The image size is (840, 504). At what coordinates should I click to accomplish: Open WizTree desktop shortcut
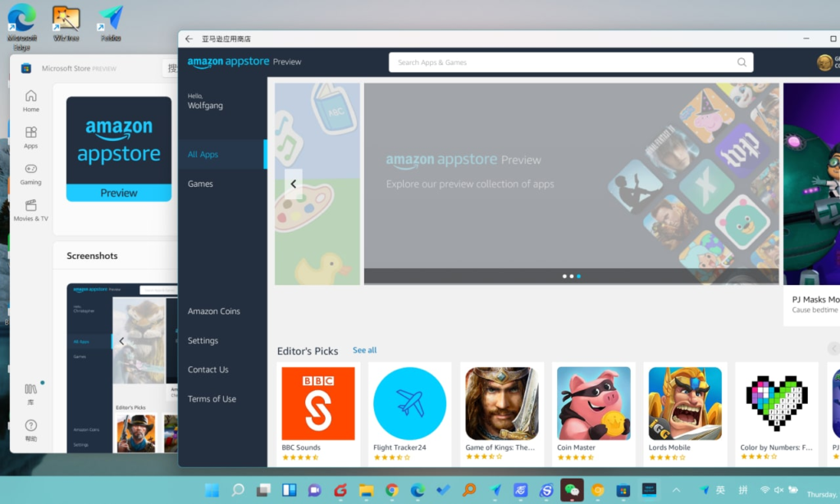coord(66,24)
